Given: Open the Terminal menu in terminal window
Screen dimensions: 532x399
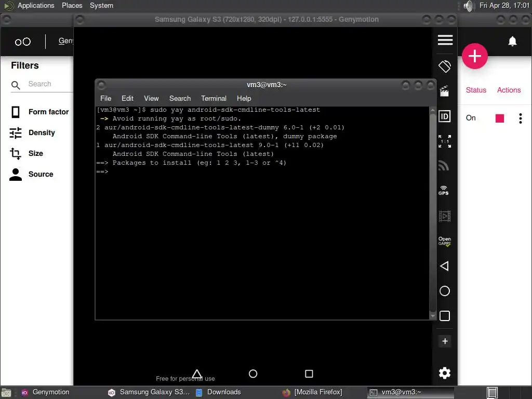Looking at the screenshot, I should click(x=214, y=98).
